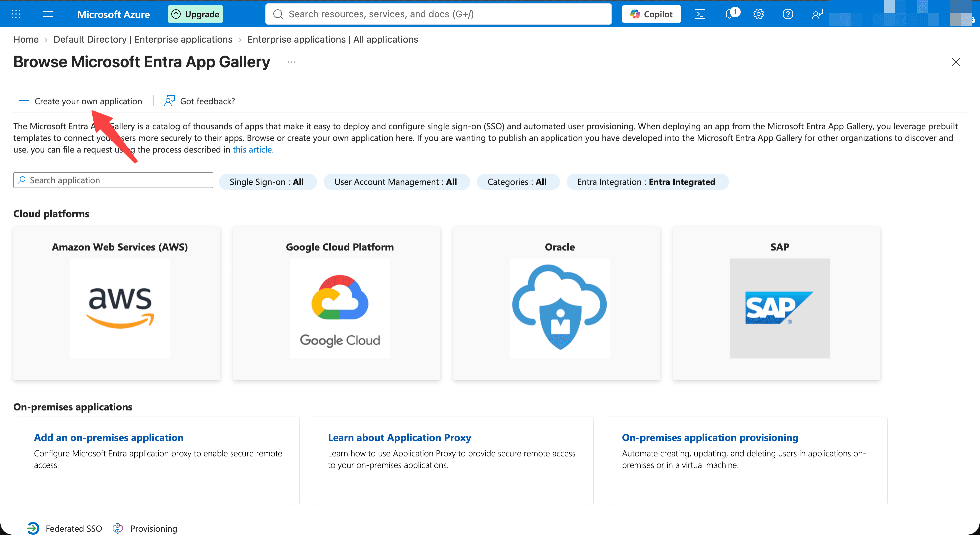Open the Entra Integration filter

tap(647, 182)
